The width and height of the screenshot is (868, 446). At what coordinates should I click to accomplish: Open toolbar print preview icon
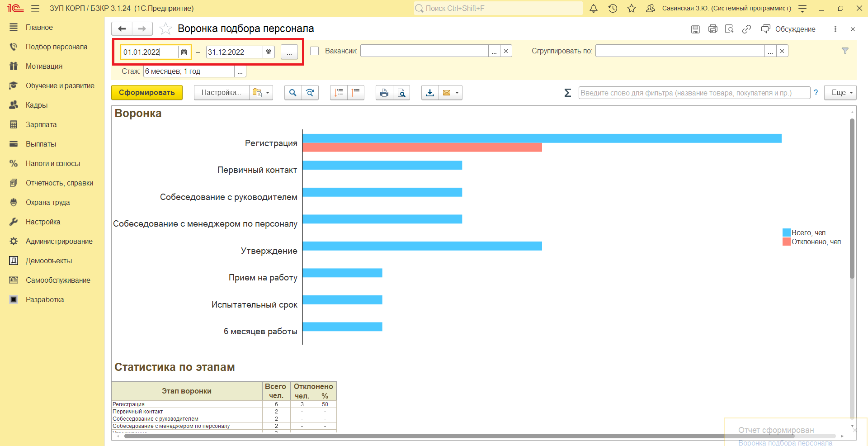coord(401,93)
